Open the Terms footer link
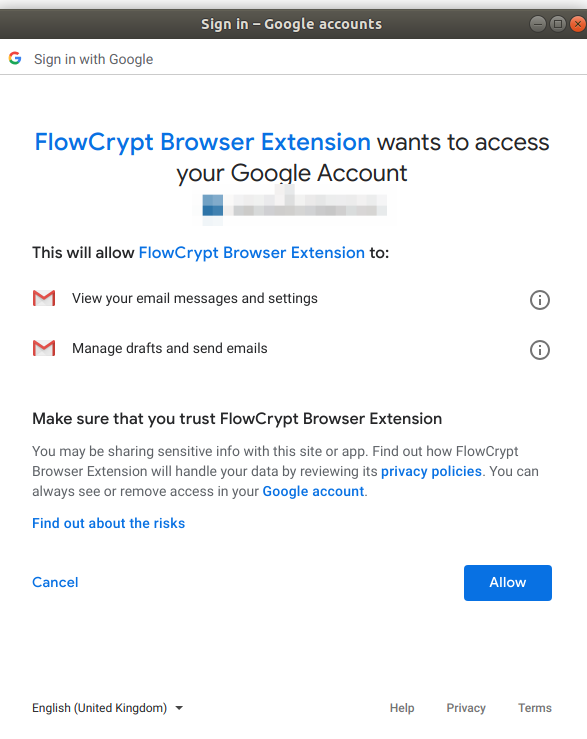The height and width of the screenshot is (739, 587). pos(535,708)
